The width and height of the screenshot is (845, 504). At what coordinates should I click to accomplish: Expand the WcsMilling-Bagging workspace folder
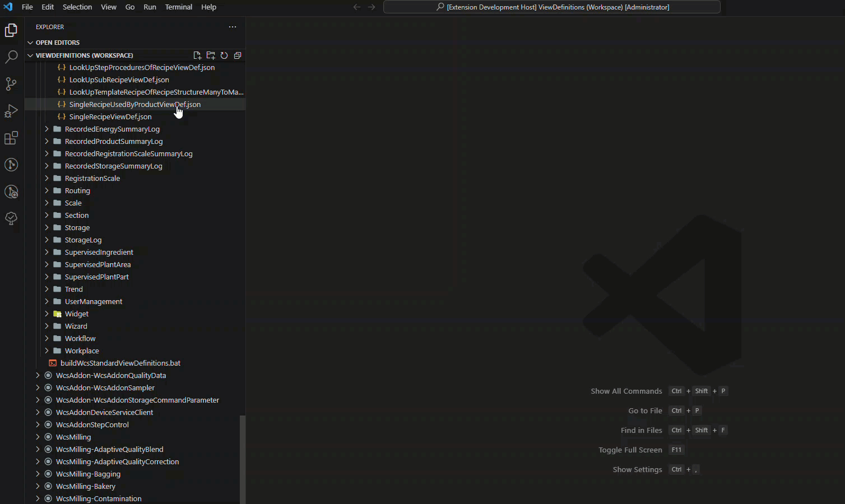[x=88, y=474]
